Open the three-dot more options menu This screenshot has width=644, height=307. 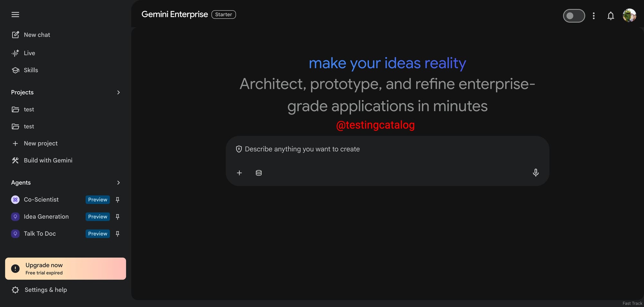point(593,16)
